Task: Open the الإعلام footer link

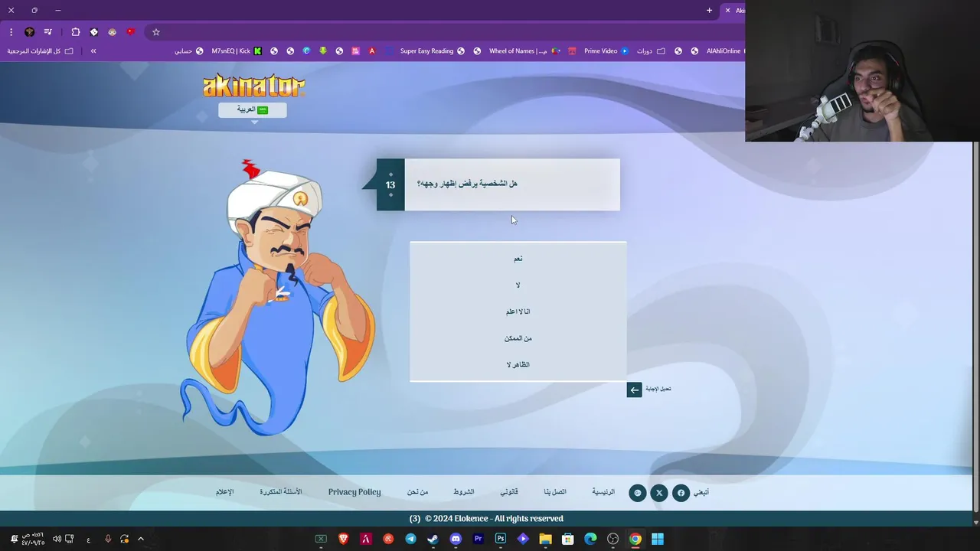Action: [225, 492]
